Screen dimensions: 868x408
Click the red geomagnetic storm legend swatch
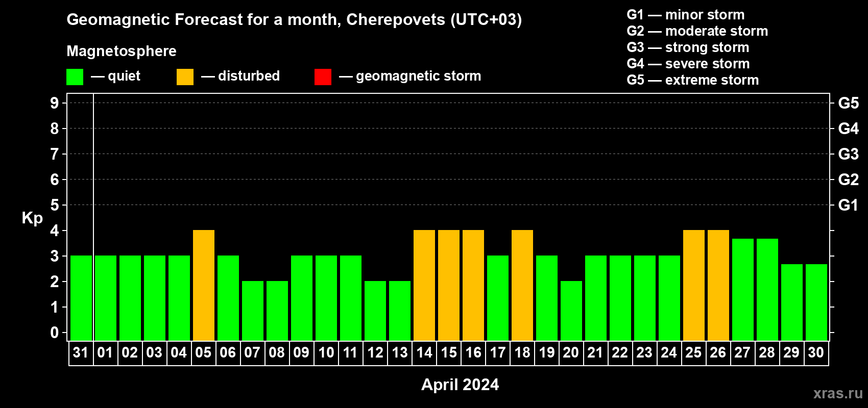point(323,77)
